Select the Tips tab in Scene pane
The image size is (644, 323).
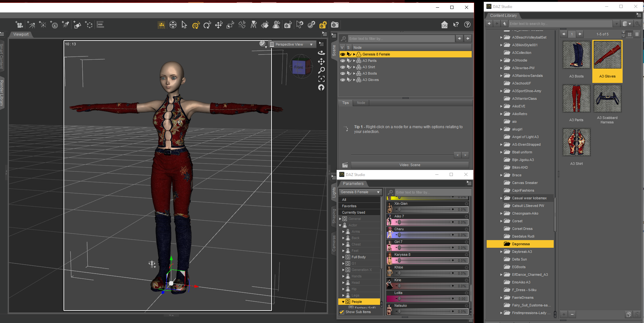click(346, 103)
